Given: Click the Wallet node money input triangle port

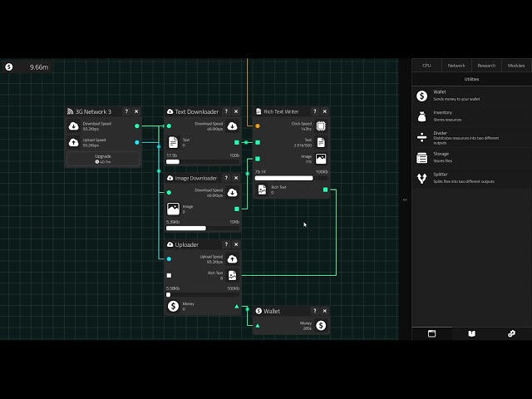Looking at the screenshot, I should point(258,326).
